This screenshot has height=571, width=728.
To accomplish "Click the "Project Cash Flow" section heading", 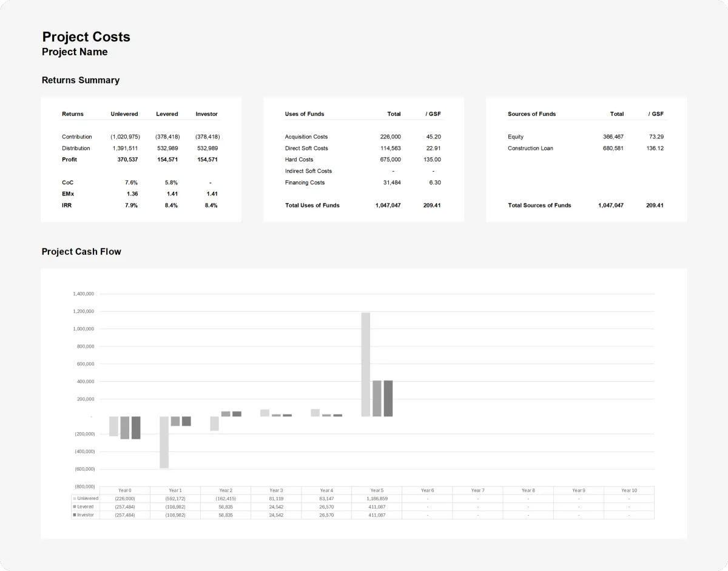I will [81, 252].
